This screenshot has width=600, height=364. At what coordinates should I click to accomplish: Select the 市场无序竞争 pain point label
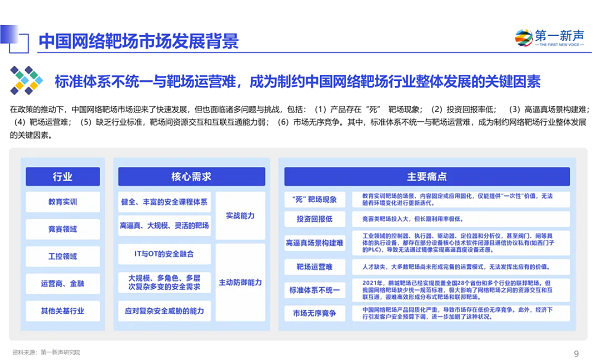tap(315, 313)
